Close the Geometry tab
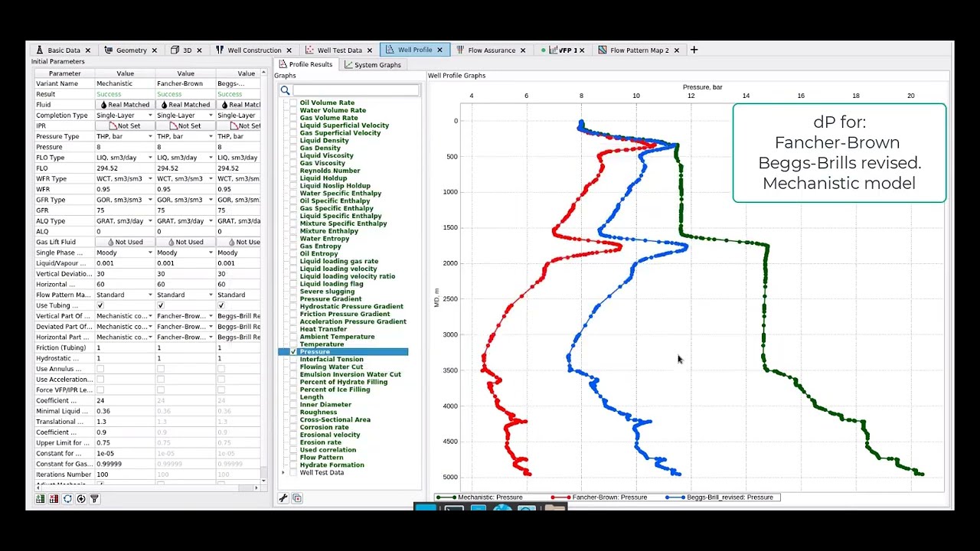Viewport: 980px width, 551px height. pos(154,51)
